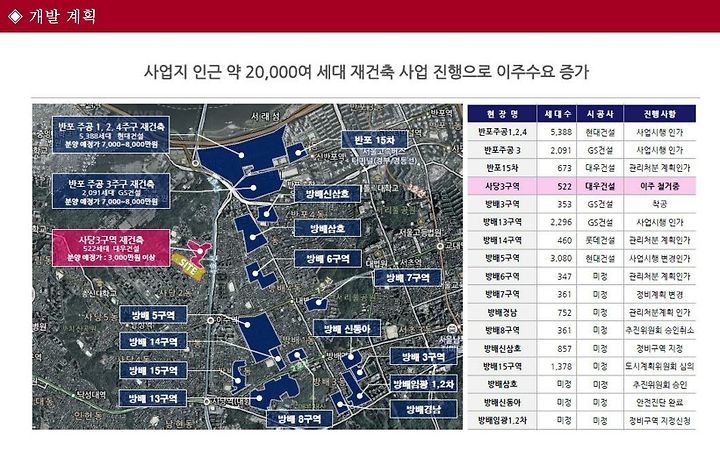Click the '진행사항' table column header
Image resolution: width=720 pixels, height=458 pixels.
click(659, 113)
